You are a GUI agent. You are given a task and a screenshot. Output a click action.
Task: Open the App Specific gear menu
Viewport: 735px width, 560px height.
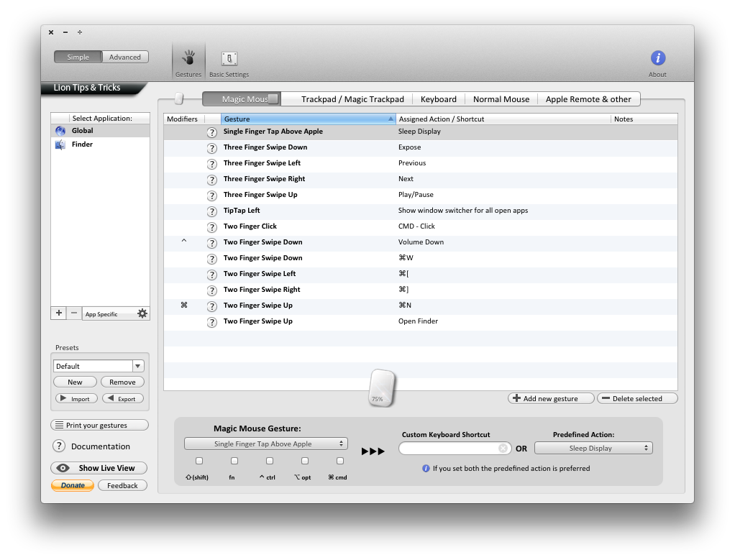pyautogui.click(x=142, y=313)
